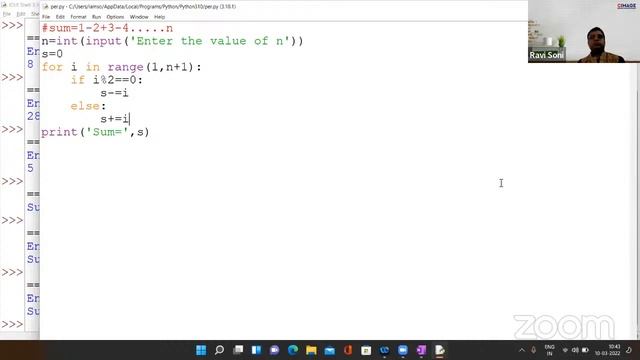Click the 's-=i' line
Image resolution: width=640 pixels, height=360 pixels.
click(x=114, y=93)
